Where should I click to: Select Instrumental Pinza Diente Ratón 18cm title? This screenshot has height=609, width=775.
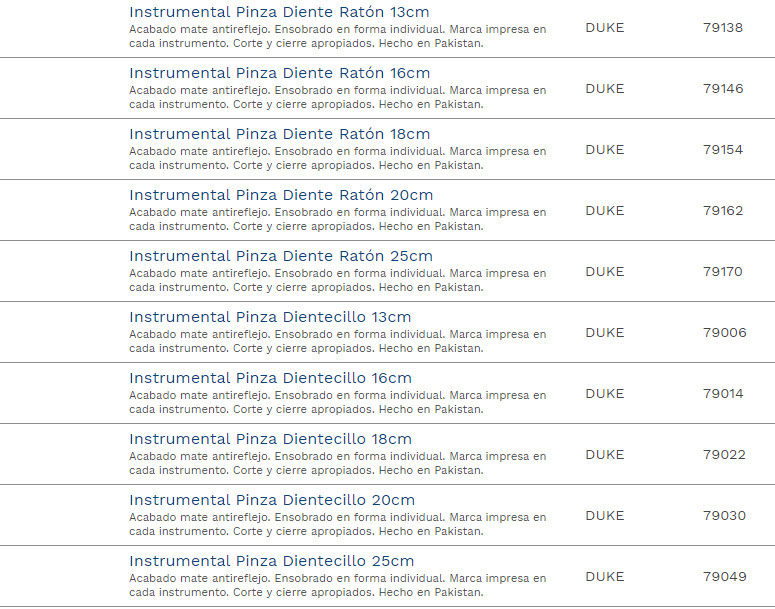(279, 134)
